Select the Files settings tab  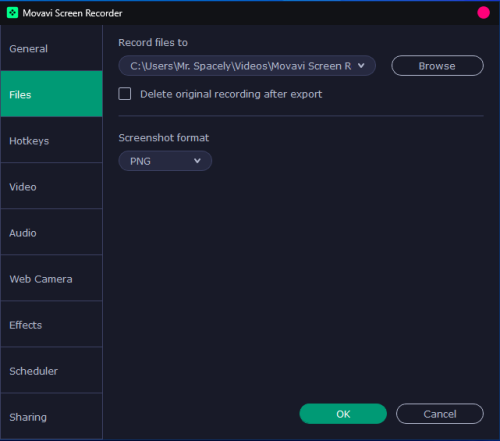(x=51, y=94)
